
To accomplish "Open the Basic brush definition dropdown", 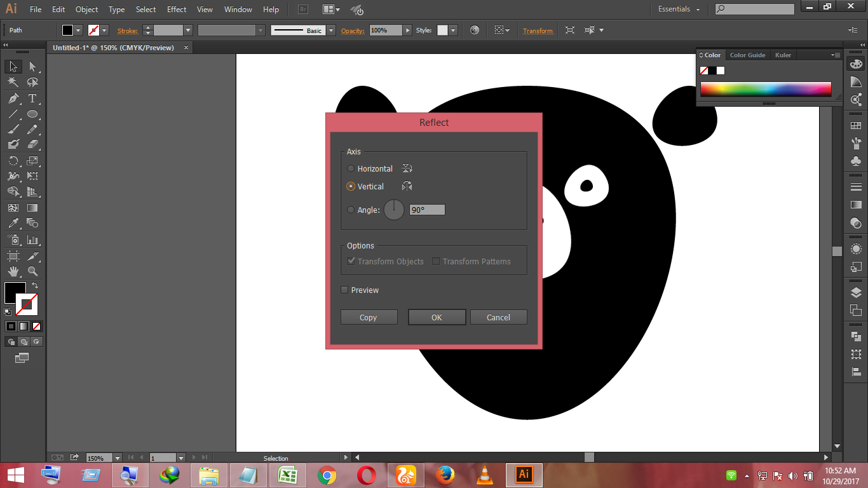I will click(x=330, y=30).
